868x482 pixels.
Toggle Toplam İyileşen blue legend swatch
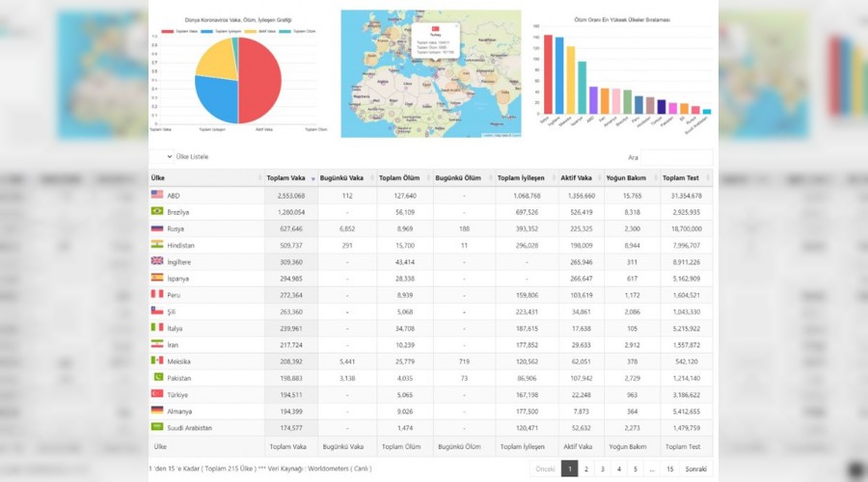pos(206,32)
